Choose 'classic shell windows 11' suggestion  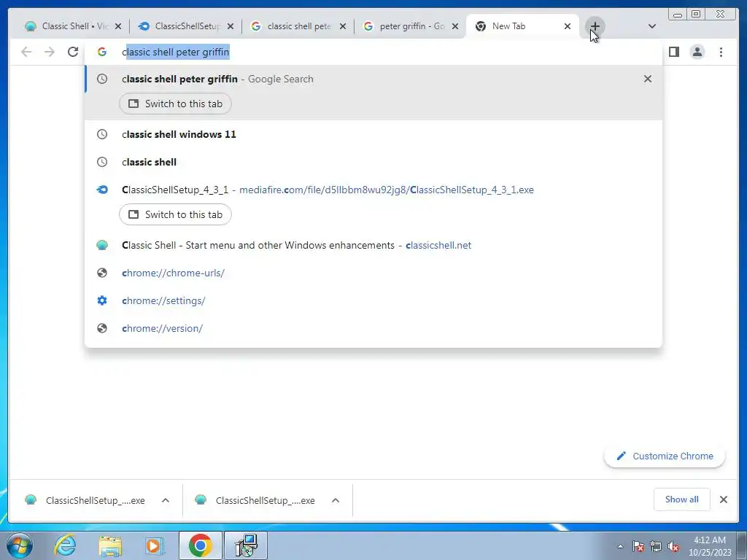(x=373, y=134)
